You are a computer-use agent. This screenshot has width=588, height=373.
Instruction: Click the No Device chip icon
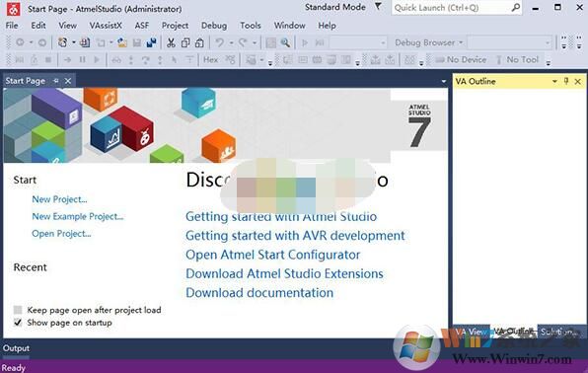pos(439,59)
